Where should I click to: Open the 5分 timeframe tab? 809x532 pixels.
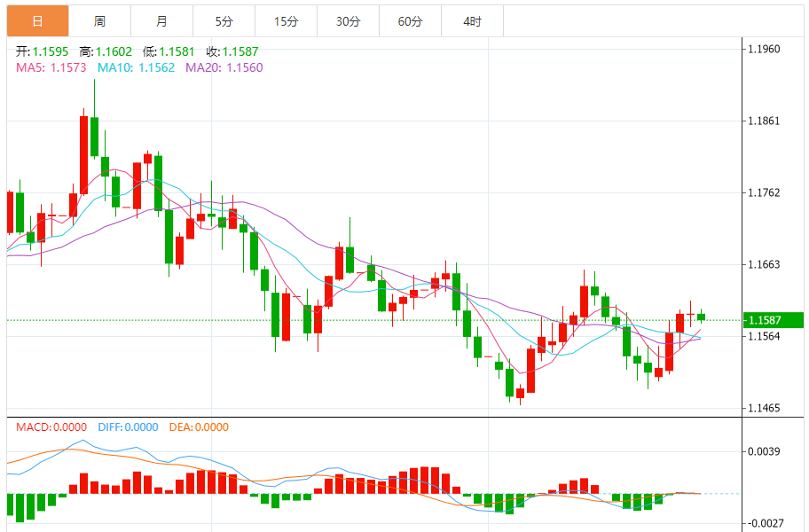pyautogui.click(x=224, y=21)
